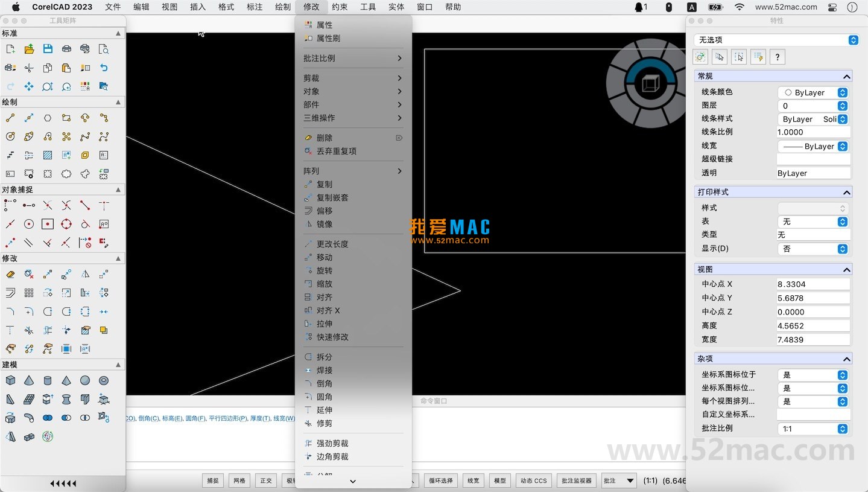The width and height of the screenshot is (868, 492).
Task: Toggle the 正交 ortho status button
Action: (266, 481)
